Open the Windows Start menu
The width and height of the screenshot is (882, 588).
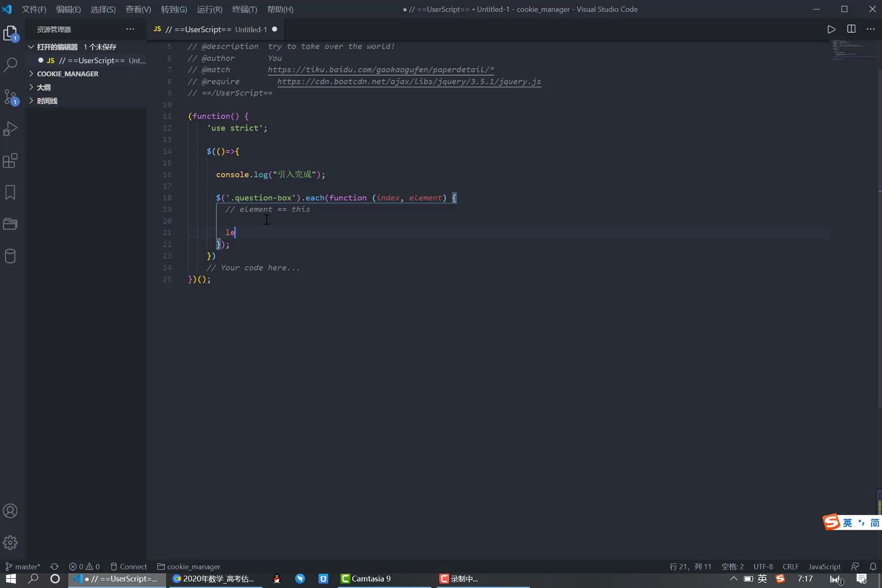click(11, 579)
